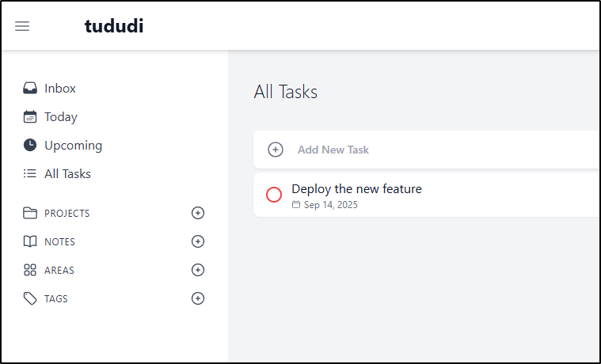Open the AREAS section
Screen dimensions: 601x364
(59, 271)
